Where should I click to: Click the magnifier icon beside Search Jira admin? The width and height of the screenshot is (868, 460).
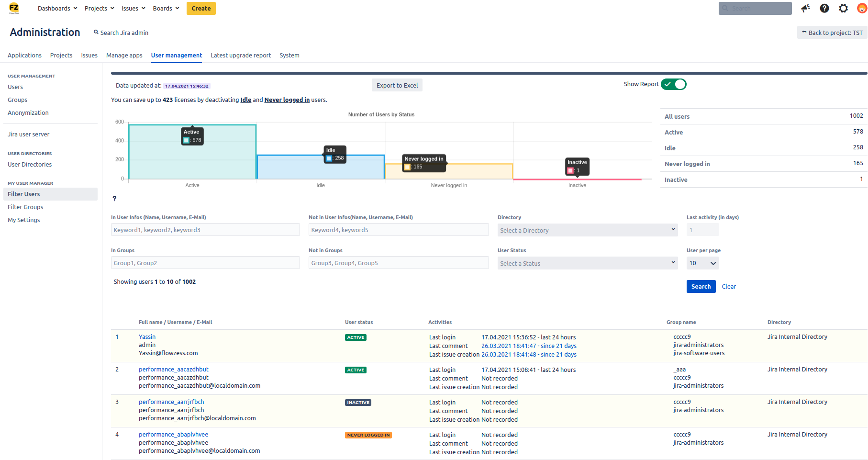[x=96, y=33]
